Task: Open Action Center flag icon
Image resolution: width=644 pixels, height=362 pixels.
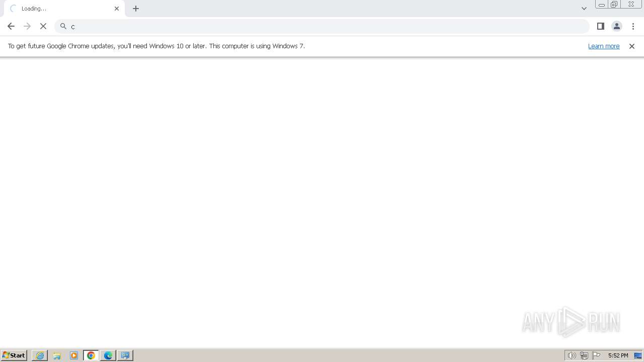Action: pyautogui.click(x=596, y=355)
